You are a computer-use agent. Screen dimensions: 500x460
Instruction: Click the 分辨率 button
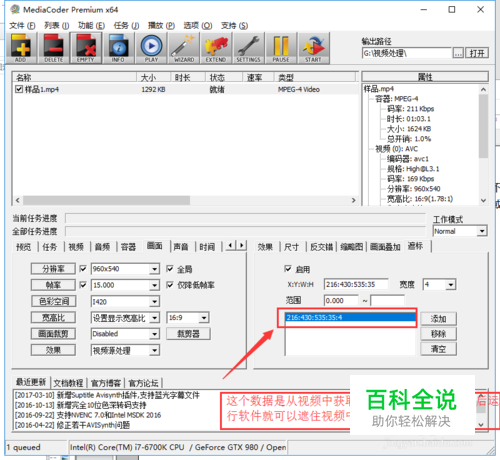pos(53,269)
